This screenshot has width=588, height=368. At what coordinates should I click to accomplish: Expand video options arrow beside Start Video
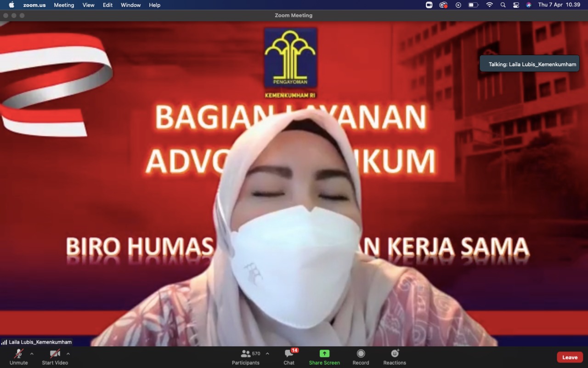click(x=68, y=354)
